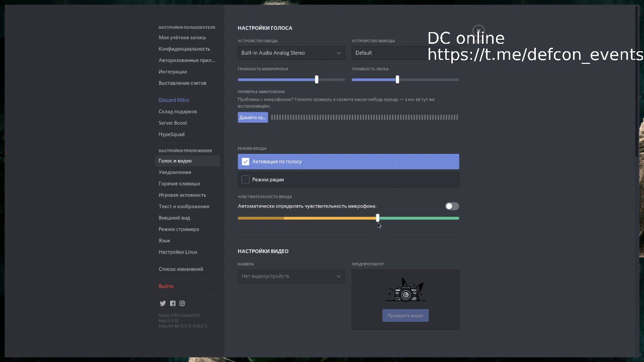Select Активация по голосу input mode
The height and width of the screenshot is (362, 644).
(348, 161)
